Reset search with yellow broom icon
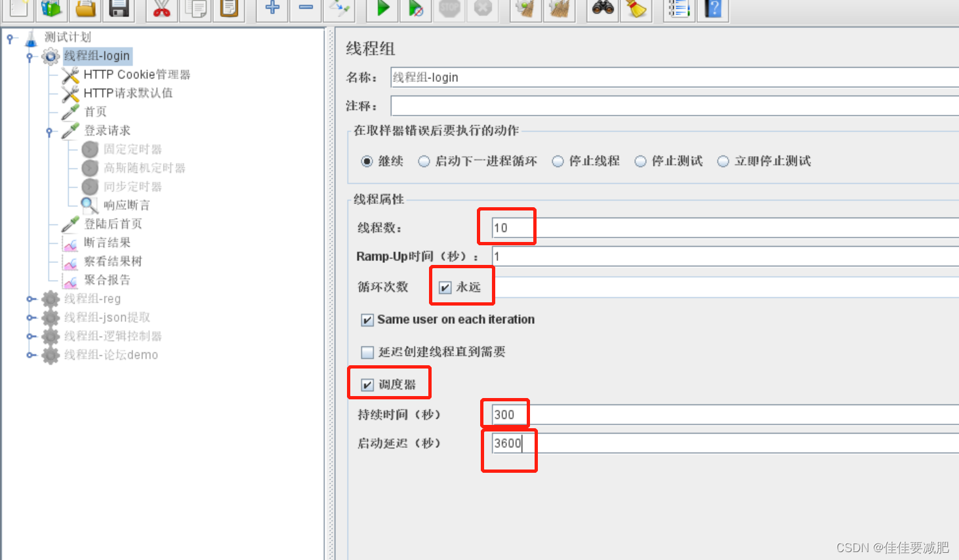 click(636, 8)
